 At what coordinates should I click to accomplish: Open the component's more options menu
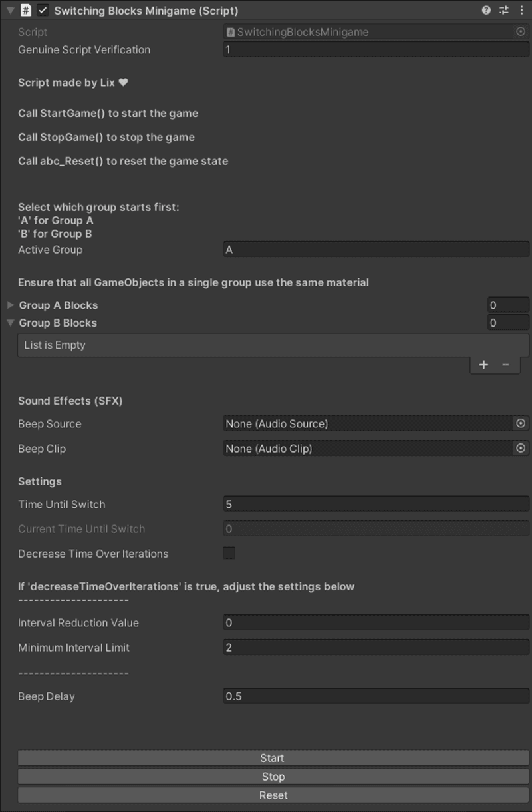(523, 10)
